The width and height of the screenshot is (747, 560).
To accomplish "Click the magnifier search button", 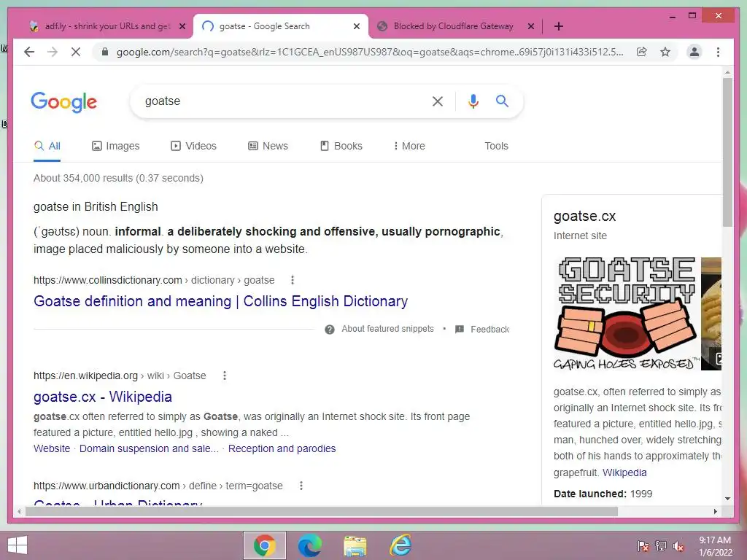I will (x=502, y=101).
